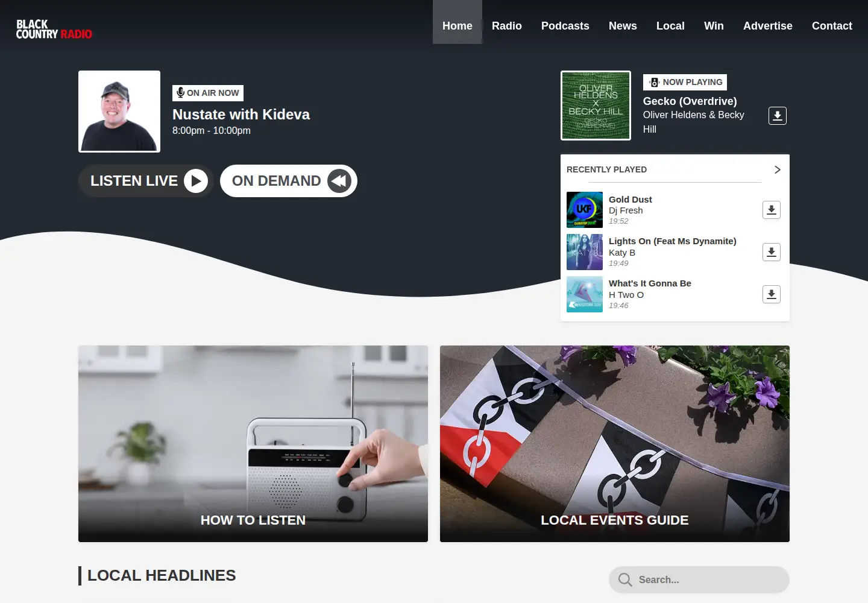Click the rewind icon in On Demand
The image size is (868, 603).
pyautogui.click(x=339, y=181)
